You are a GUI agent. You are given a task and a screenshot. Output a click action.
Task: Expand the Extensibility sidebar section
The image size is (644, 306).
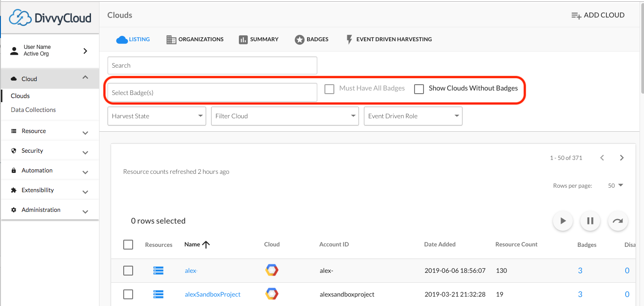tap(85, 192)
